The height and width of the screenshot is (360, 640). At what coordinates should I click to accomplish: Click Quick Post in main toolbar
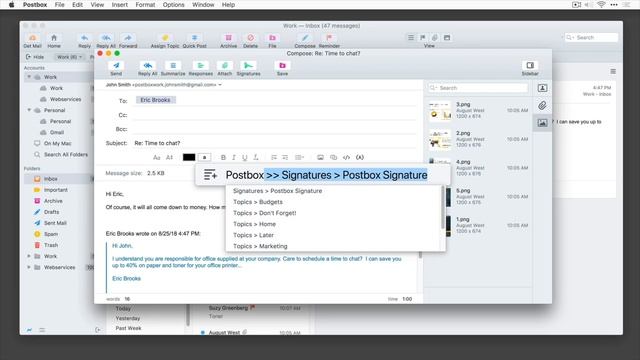(194, 41)
